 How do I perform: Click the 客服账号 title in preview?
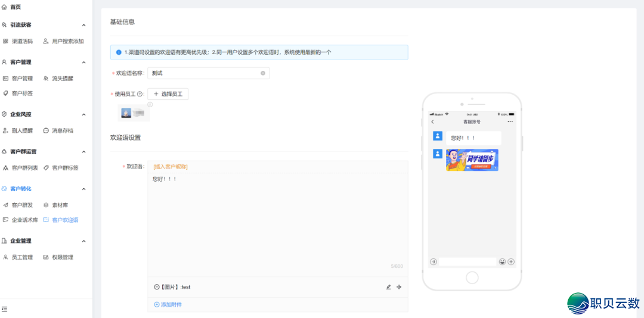pos(472,122)
